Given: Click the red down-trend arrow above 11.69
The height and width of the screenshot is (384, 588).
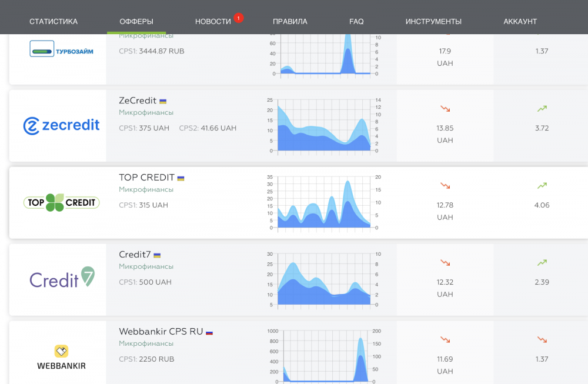Looking at the screenshot, I should [445, 340].
